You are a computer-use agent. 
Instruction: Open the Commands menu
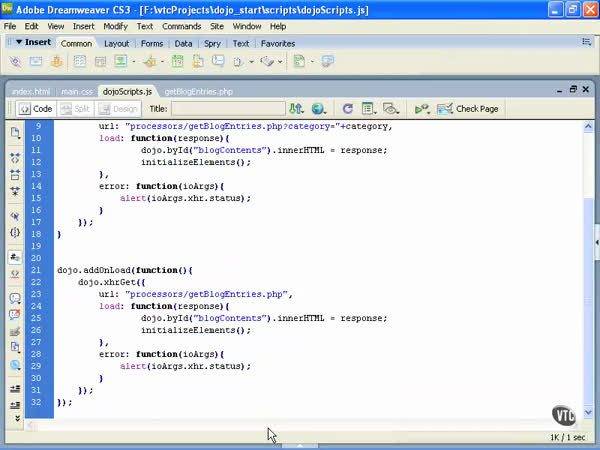(180, 26)
